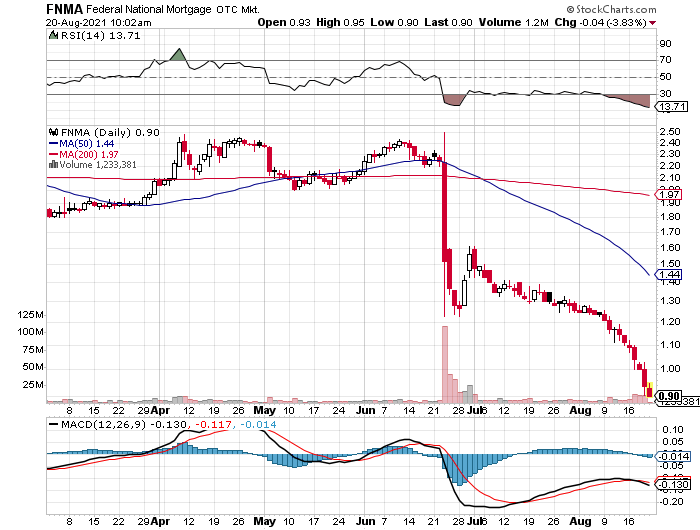Click the yellow highlighted latest candle
The width and height of the screenshot is (700, 530).
[x=649, y=390]
